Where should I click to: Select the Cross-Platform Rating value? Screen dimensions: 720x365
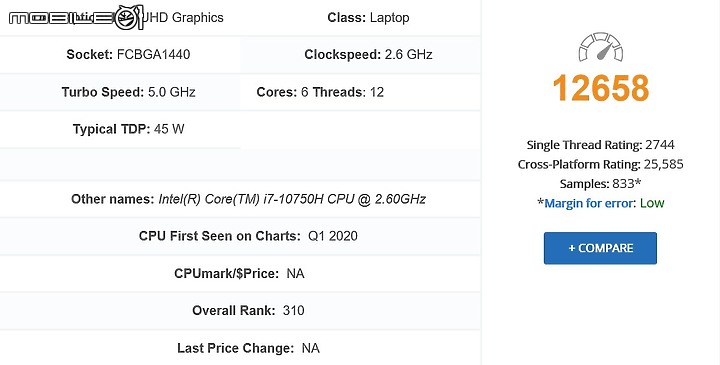click(664, 164)
